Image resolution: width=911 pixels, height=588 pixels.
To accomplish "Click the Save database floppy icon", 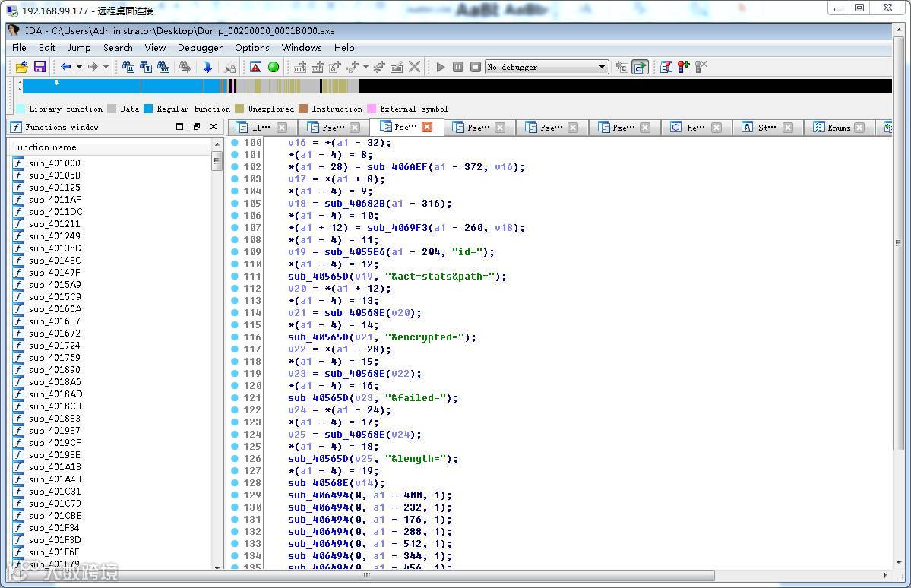I will [40, 67].
